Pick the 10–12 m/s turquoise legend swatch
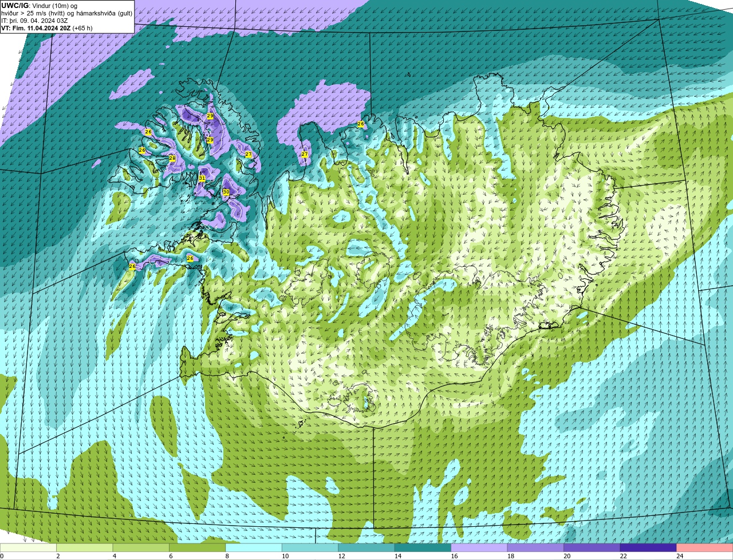Screen dimensions: 733x560 pyautogui.click(x=310, y=547)
